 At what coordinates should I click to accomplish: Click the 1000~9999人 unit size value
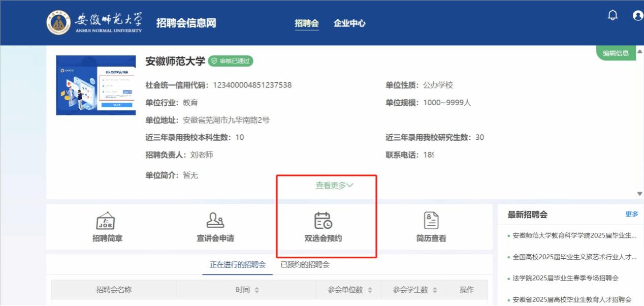[x=447, y=103]
